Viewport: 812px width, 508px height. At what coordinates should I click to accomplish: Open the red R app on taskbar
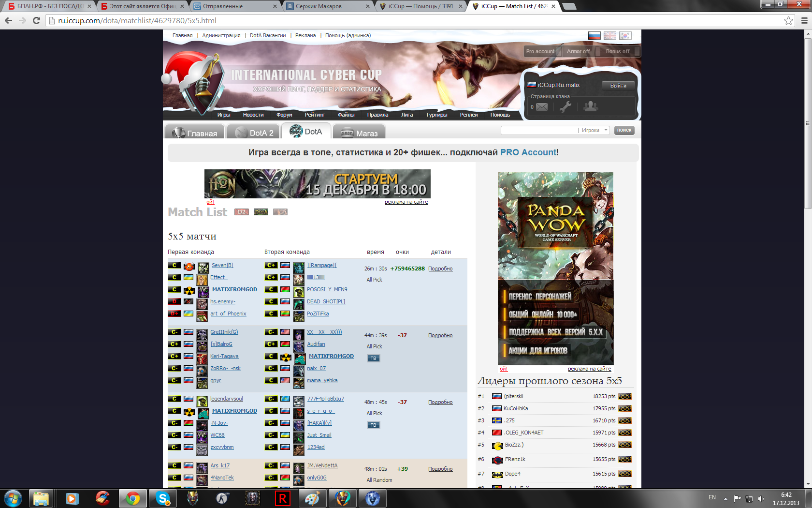click(283, 498)
